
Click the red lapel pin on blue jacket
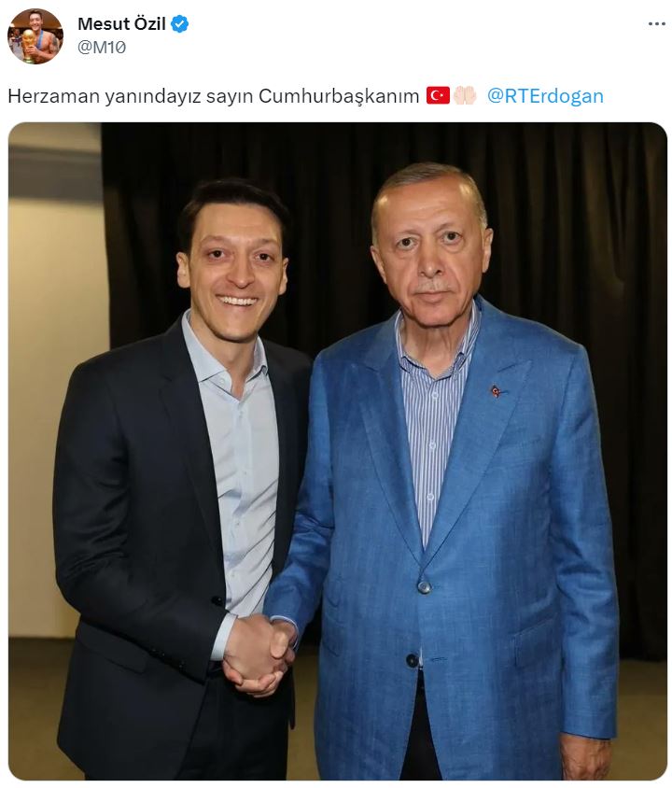pos(496,390)
